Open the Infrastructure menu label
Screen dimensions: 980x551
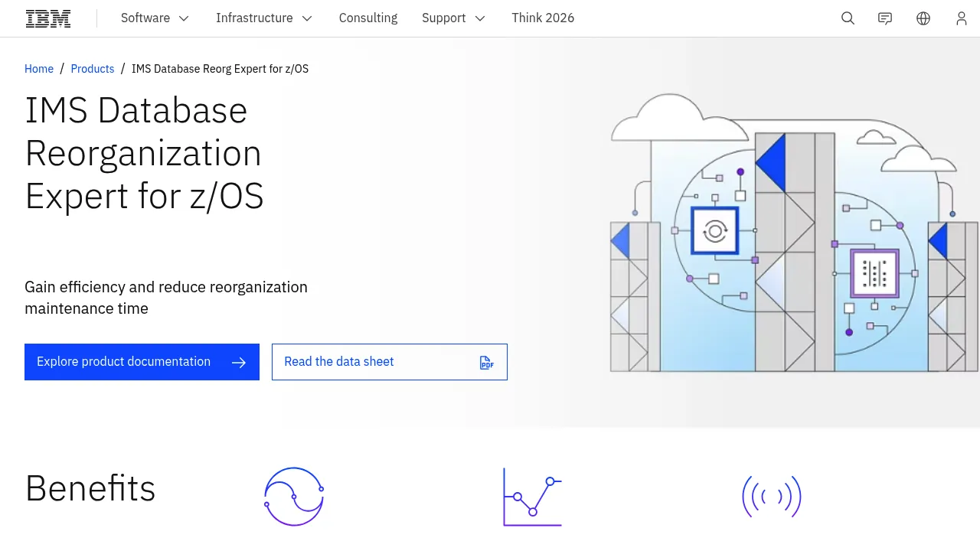tap(254, 18)
